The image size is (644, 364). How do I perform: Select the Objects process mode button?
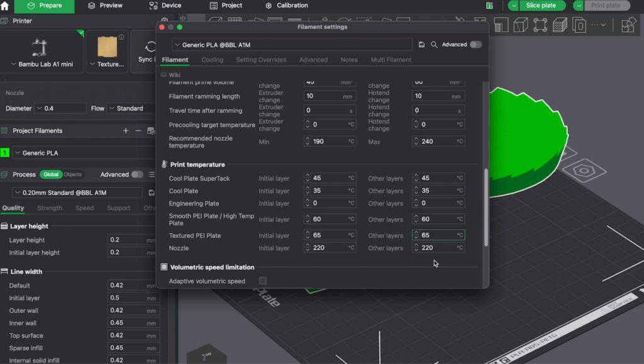73,174
